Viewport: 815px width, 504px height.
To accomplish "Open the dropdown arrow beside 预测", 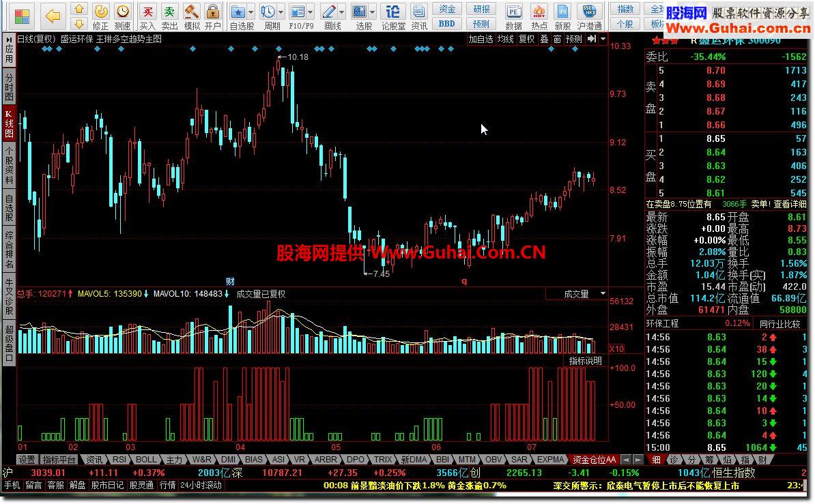I will pos(603,39).
